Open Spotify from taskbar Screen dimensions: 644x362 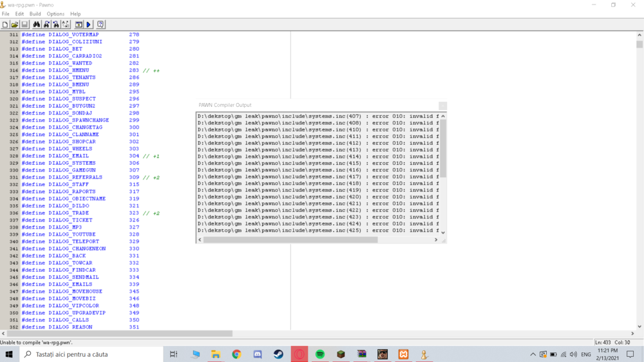tap(320, 354)
